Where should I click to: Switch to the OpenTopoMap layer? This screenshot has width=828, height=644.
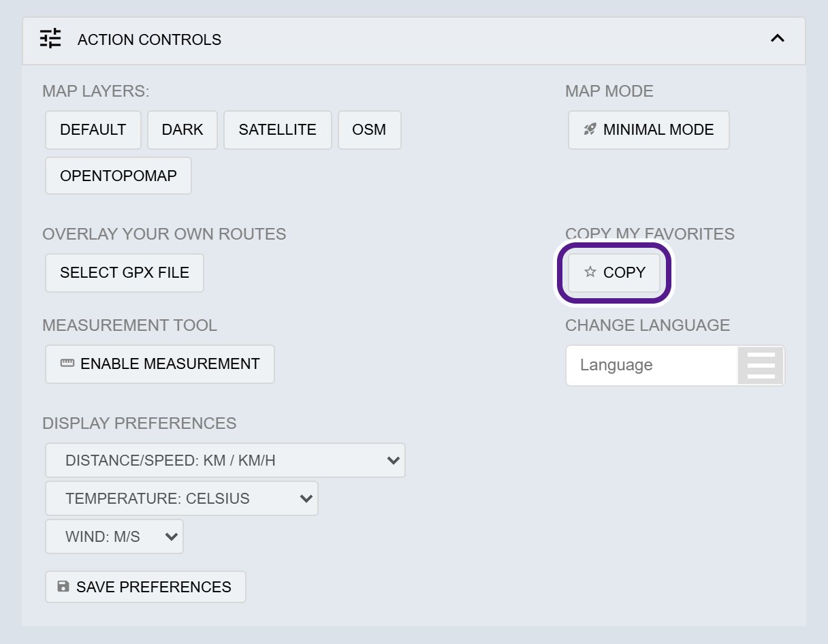[118, 176]
